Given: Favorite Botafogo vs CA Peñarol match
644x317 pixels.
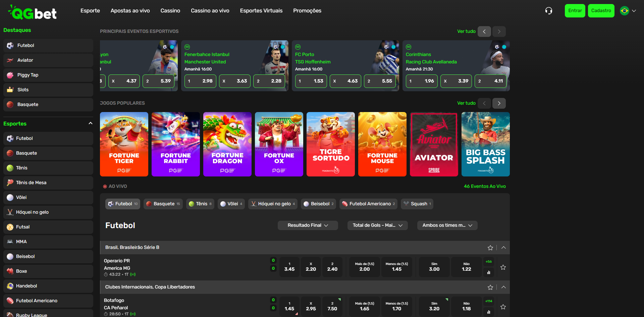Looking at the screenshot, I should [x=503, y=307].
